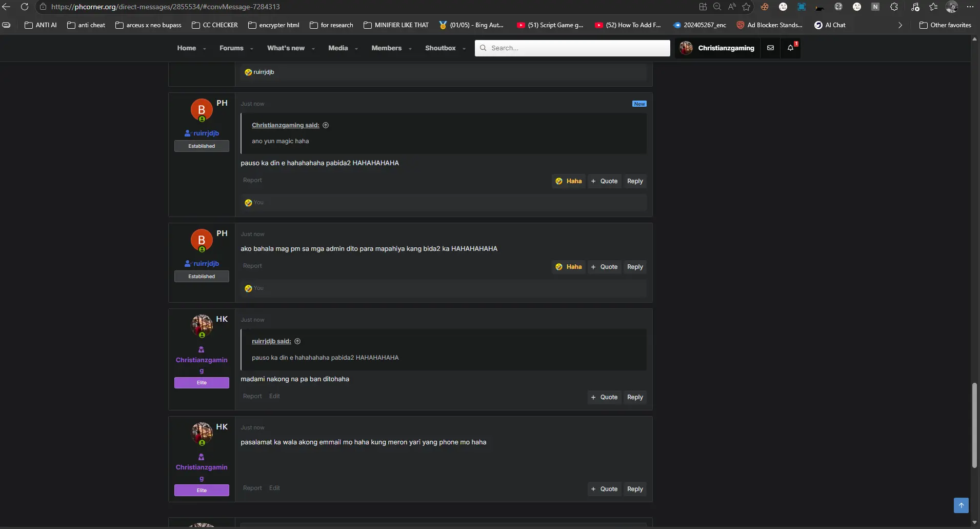
Task: Open the 'Ad Blocker: Stands...' bookmark
Action: [769, 25]
